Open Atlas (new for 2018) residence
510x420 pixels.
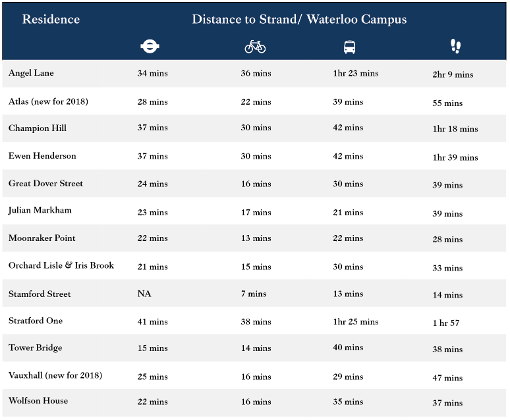pos(48,101)
